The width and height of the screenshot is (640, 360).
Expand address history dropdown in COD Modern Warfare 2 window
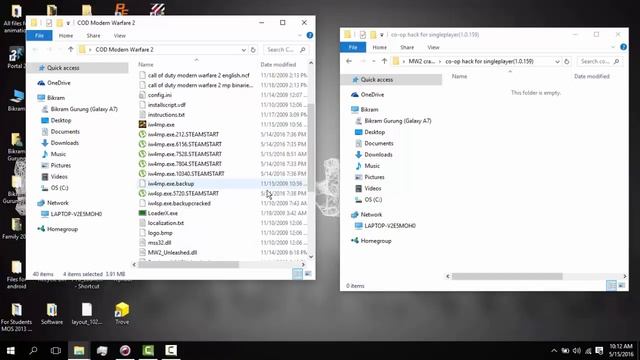pos(244,50)
